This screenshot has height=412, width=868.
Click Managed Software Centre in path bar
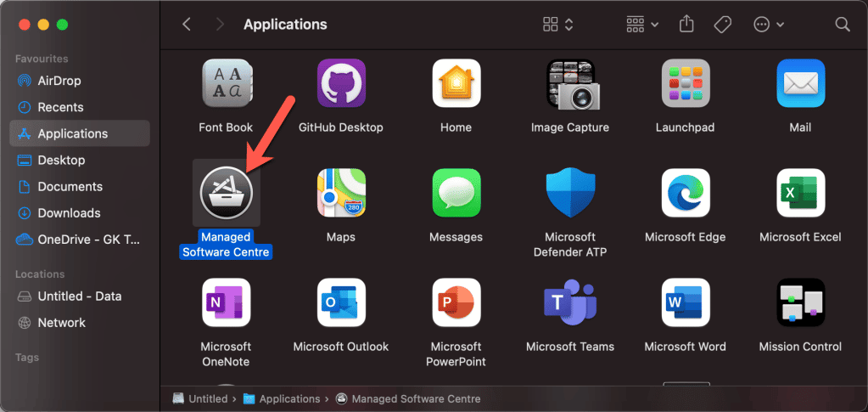click(408, 398)
